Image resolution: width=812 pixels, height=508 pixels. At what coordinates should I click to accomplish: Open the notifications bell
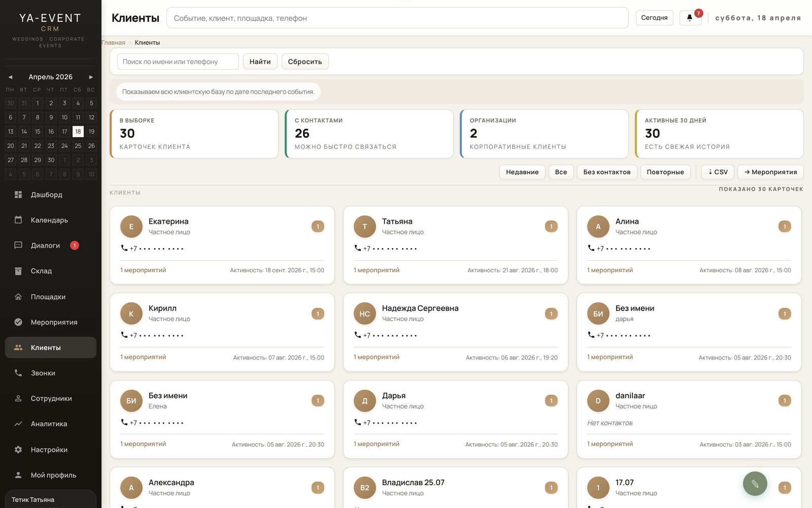(690, 18)
